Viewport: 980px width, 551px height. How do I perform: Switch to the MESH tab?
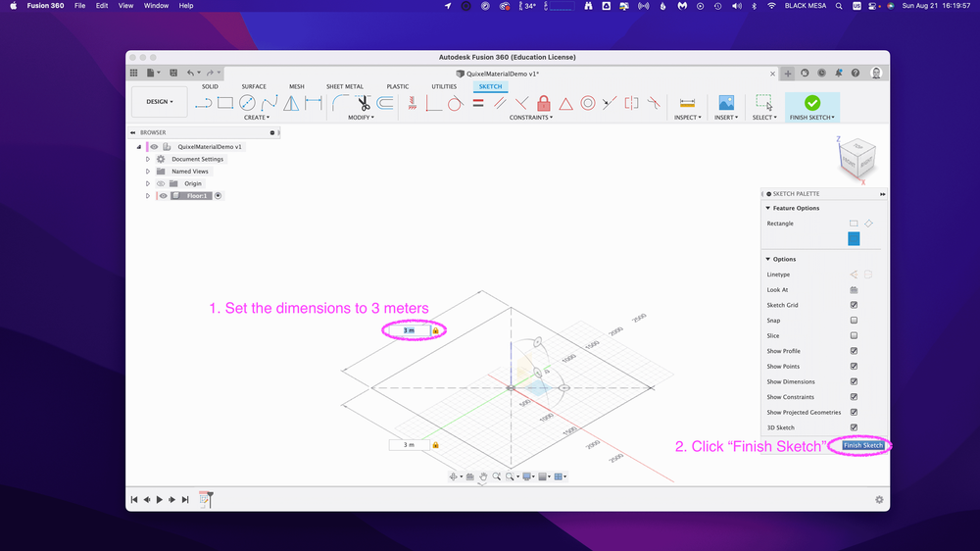point(297,87)
